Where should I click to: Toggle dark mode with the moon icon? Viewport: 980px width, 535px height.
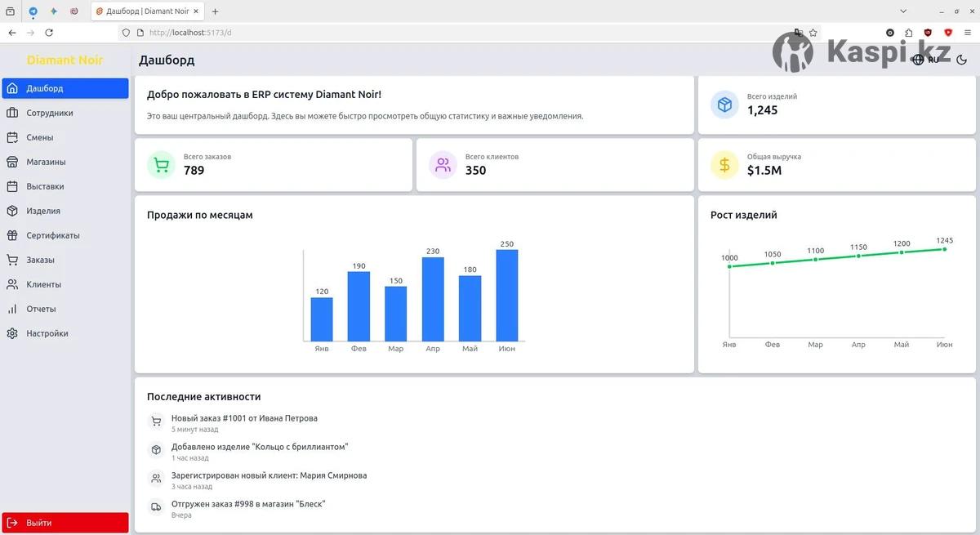[961, 60]
